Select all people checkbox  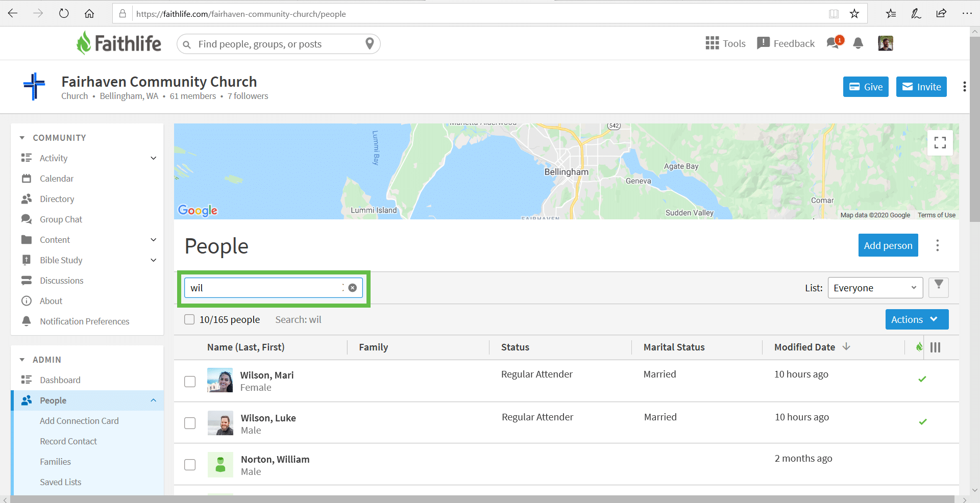189,319
